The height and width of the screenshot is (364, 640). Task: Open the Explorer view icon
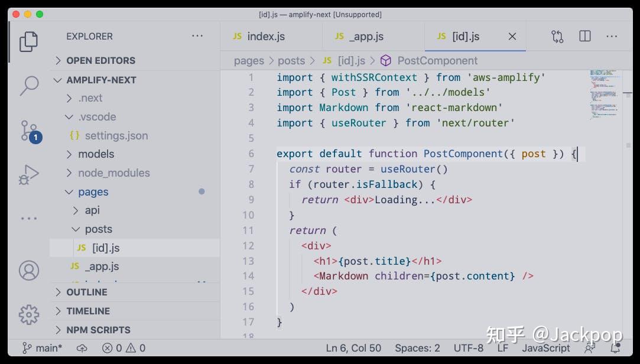(x=28, y=41)
